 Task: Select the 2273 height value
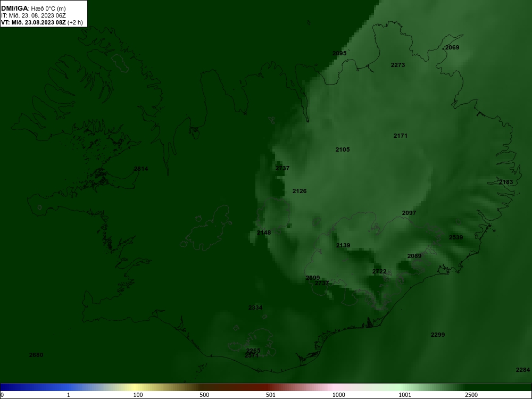point(397,65)
